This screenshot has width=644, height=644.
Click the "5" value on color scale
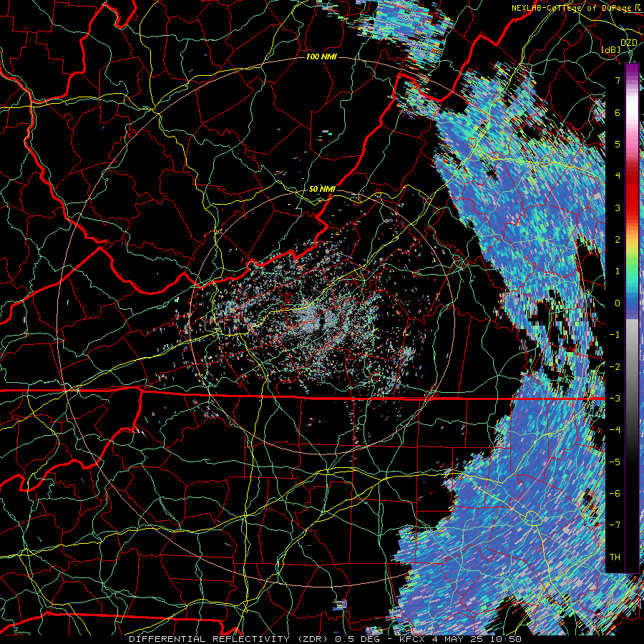618,144
